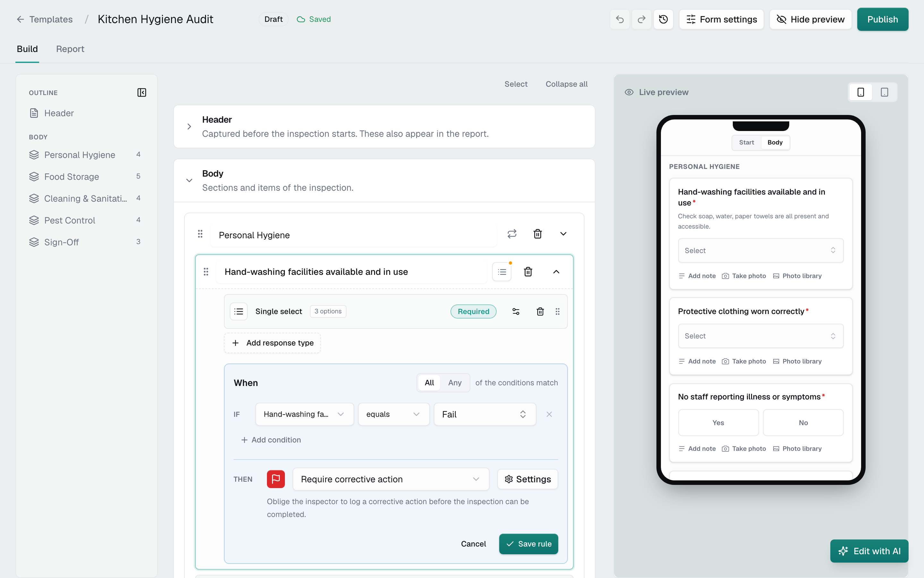The height and width of the screenshot is (578, 924).
Task: Click repeat section icon for Personal Hygiene
Action: point(512,234)
